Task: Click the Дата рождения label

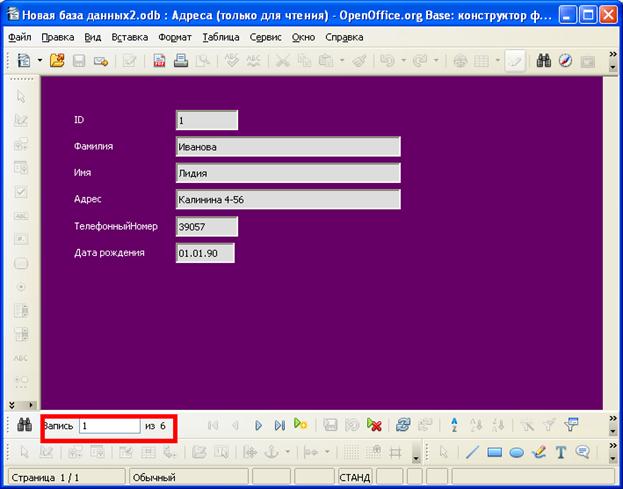Action: pyautogui.click(x=109, y=253)
